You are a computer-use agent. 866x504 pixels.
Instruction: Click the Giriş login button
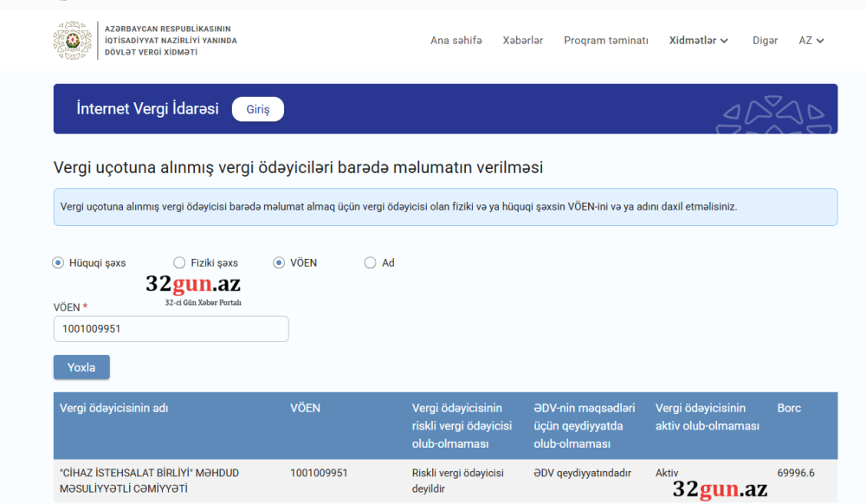pyautogui.click(x=257, y=109)
